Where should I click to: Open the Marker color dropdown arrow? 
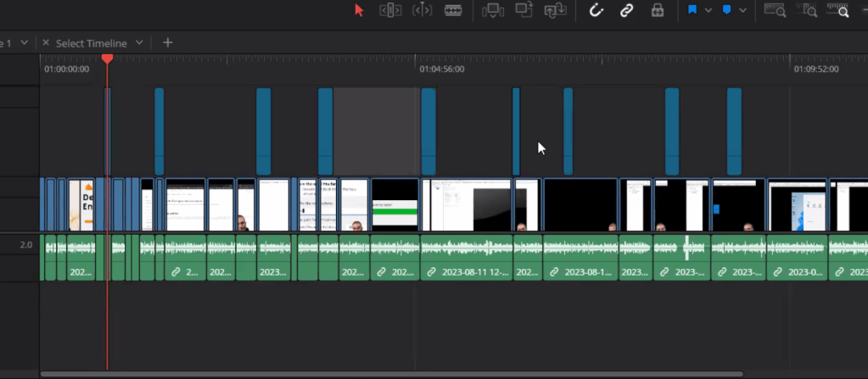pyautogui.click(x=743, y=10)
